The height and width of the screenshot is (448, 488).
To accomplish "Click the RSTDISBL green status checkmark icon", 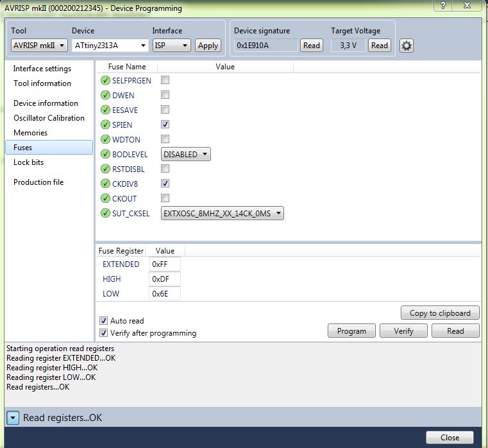I will [106, 169].
